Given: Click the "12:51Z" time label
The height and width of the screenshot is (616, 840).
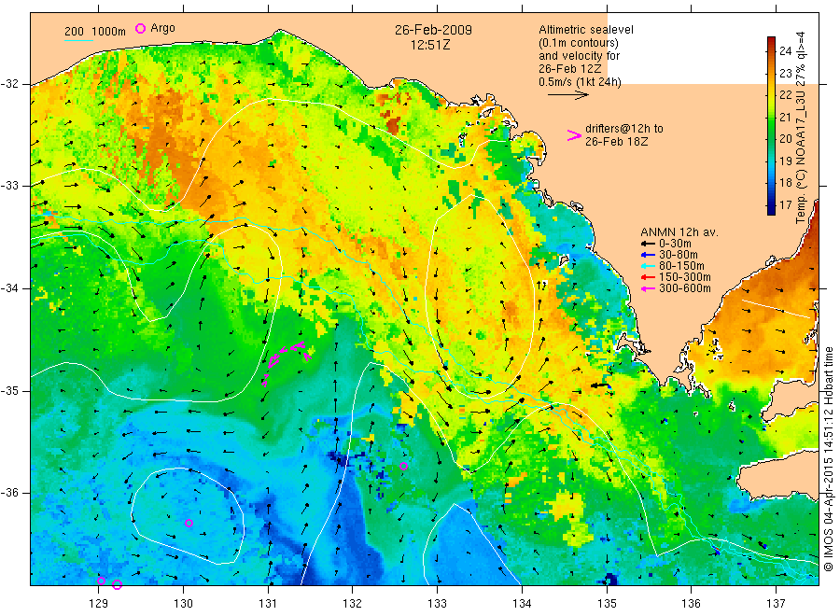Looking at the screenshot, I should click(430, 45).
